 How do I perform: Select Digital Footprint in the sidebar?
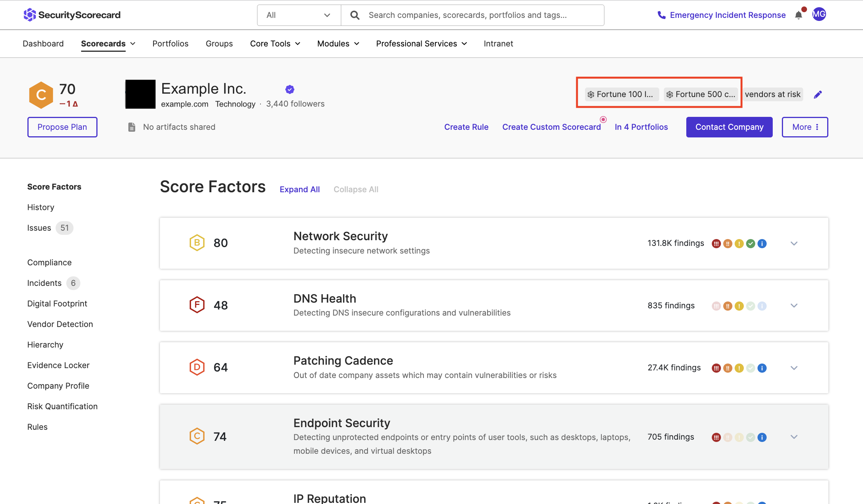tap(57, 304)
